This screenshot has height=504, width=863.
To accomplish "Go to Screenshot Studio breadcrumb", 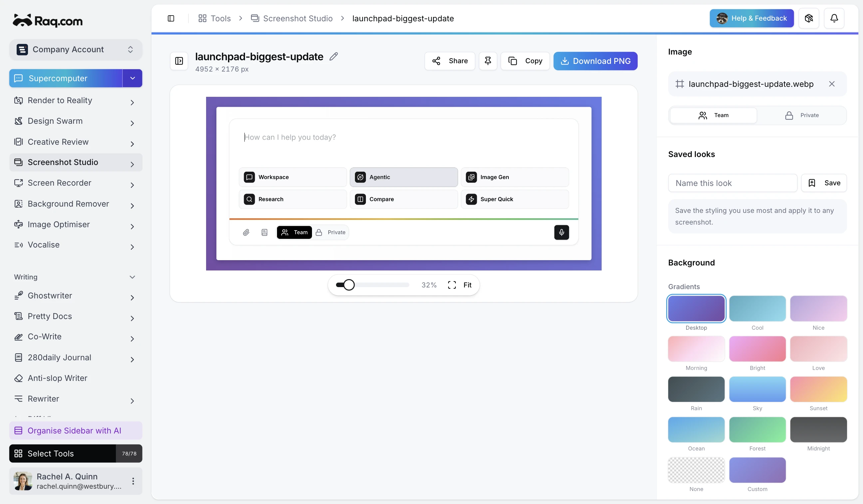I will [292, 19].
